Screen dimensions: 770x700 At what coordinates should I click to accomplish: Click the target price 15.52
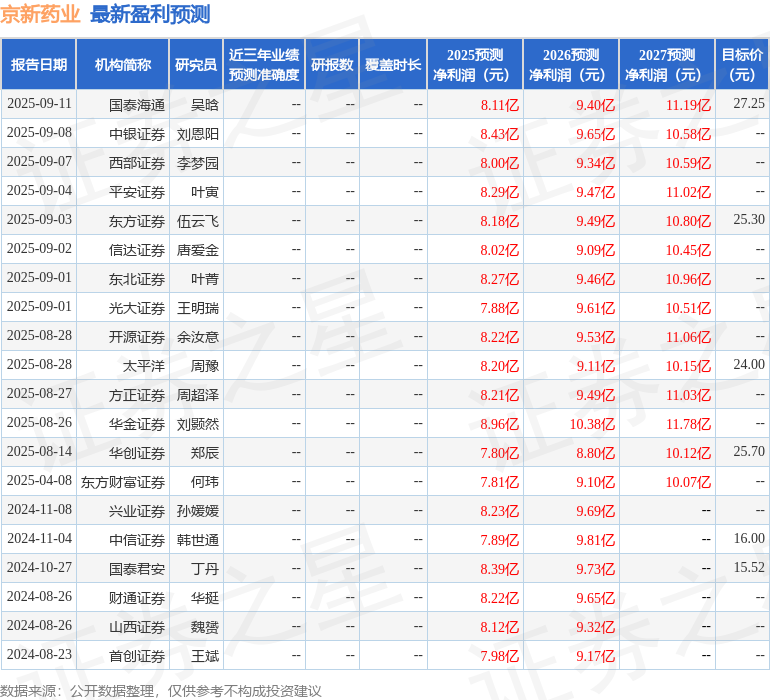coord(749,567)
